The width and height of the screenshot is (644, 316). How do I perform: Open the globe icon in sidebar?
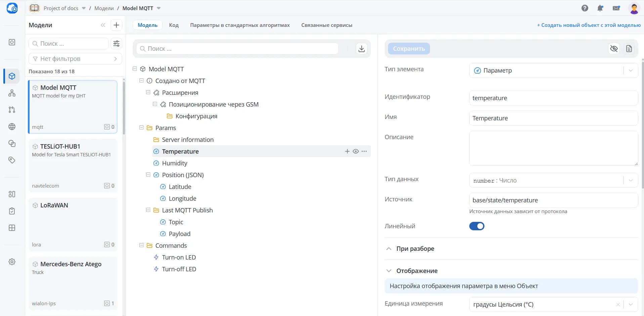pyautogui.click(x=12, y=126)
